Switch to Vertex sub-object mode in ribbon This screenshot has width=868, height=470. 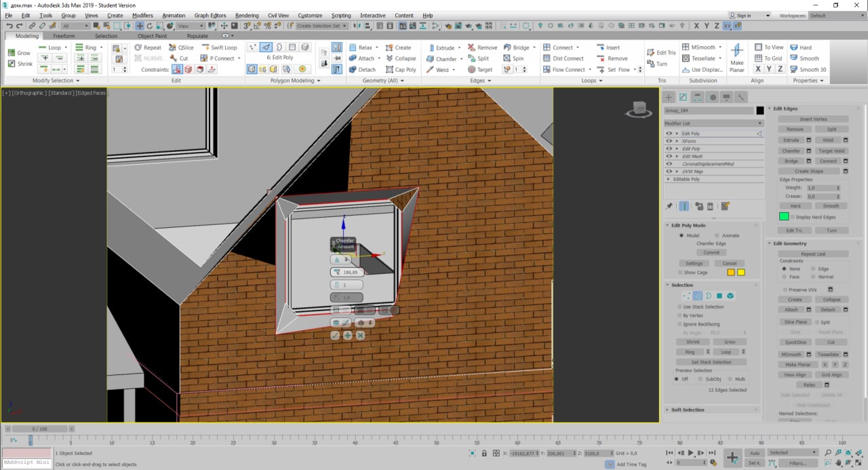253,47
